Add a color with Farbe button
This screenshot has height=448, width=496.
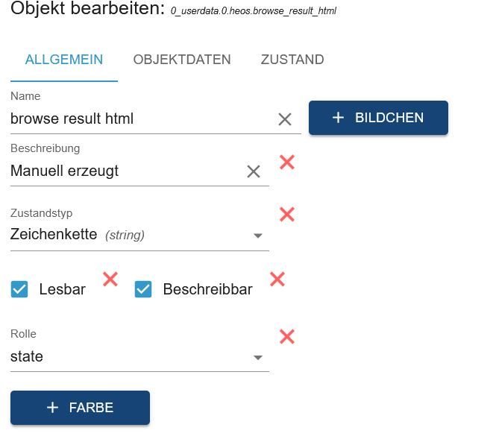pyautogui.click(x=80, y=408)
